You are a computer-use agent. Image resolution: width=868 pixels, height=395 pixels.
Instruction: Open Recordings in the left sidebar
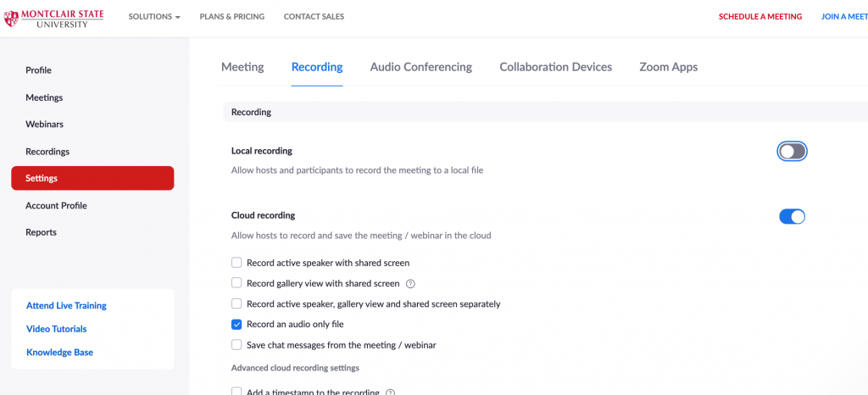click(47, 152)
